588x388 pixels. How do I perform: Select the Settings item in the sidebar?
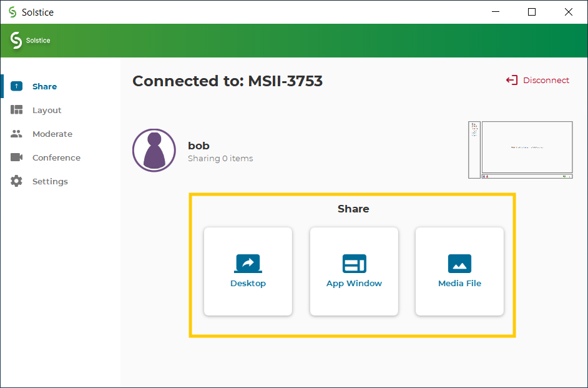49,181
